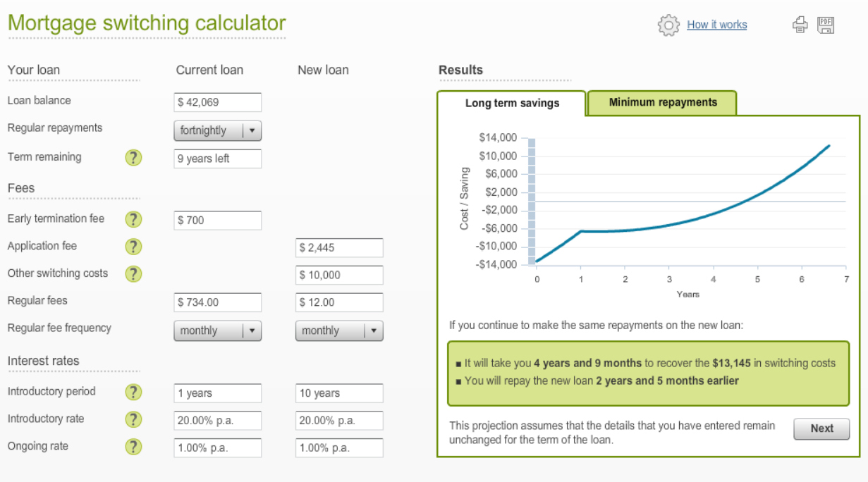Click the current loan Regular fees field
Image resolution: width=868 pixels, height=482 pixels.
pyautogui.click(x=217, y=302)
